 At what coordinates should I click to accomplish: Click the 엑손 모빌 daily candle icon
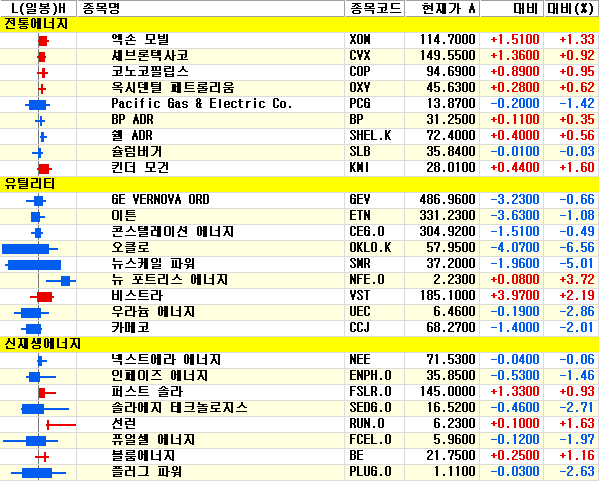43,40
